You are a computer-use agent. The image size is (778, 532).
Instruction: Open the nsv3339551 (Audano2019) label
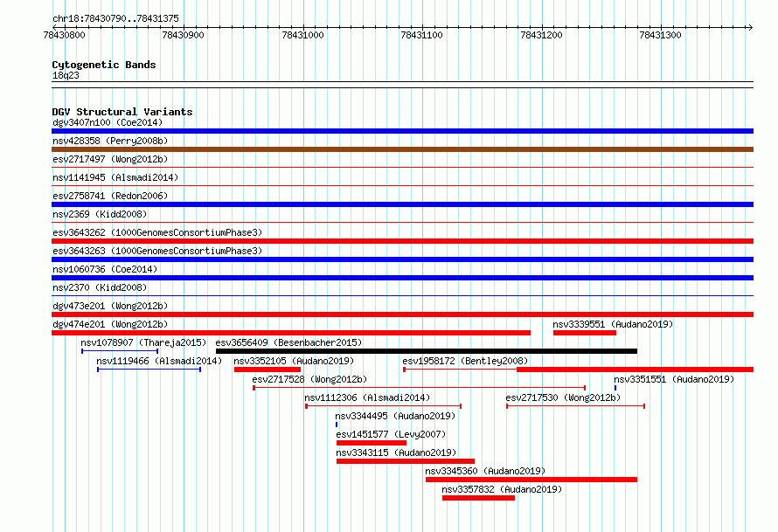coord(613,324)
